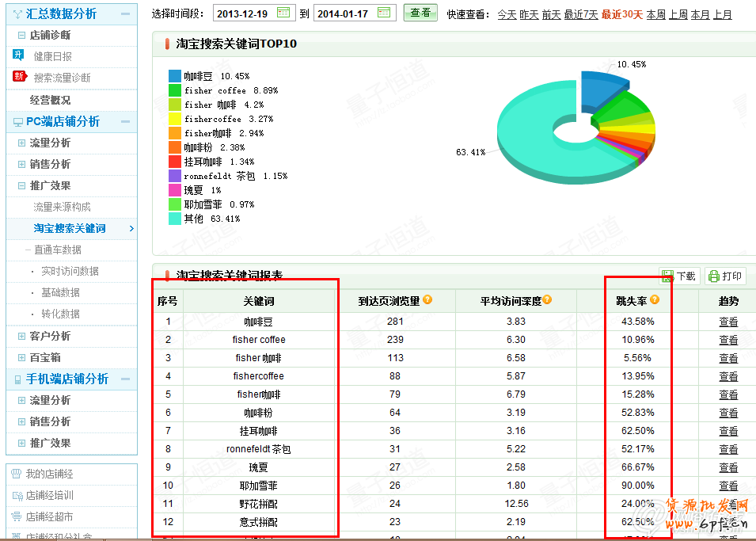Screen dimensions: 756x541
Task: Collapse the 手机端店铺分析 section
Action: point(125,379)
